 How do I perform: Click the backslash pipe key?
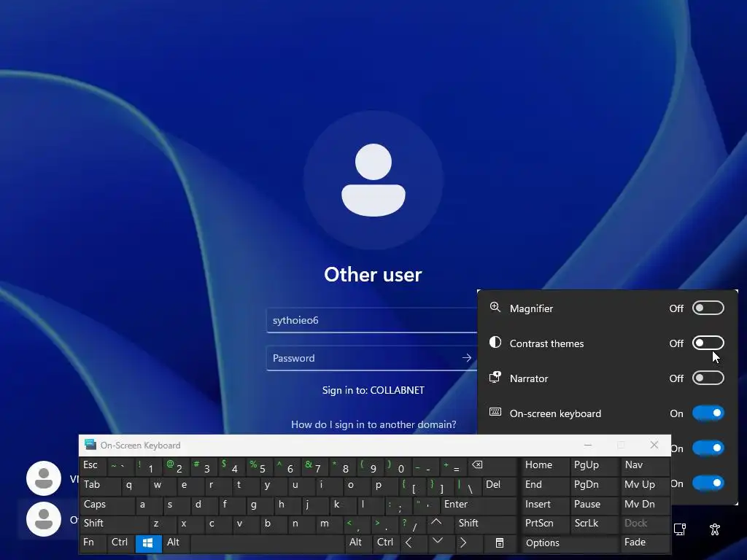(468, 486)
